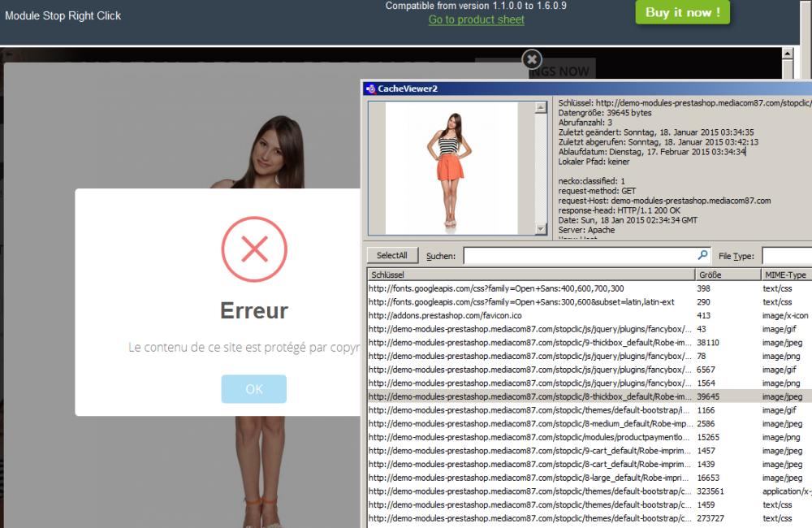Screen dimensions: 812x528
Task: Select the 8-large_default row sized 16653
Action: pyautogui.click(x=590, y=478)
